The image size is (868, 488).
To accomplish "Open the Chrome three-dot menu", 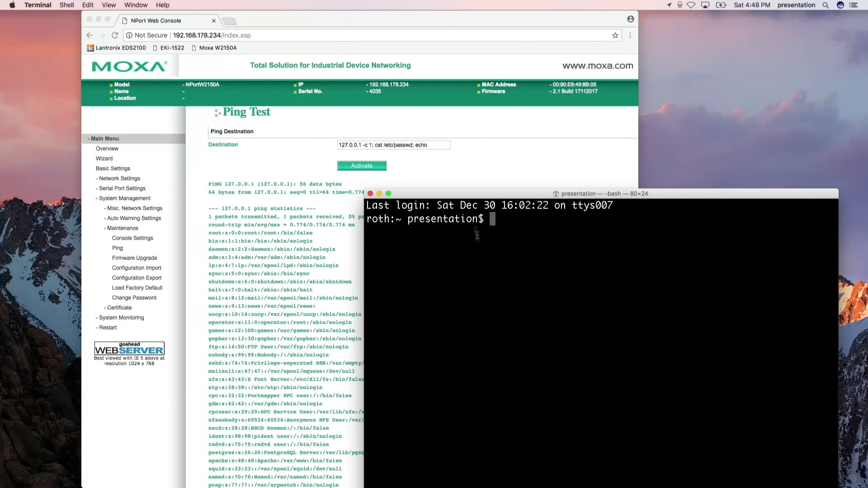I will tap(630, 35).
